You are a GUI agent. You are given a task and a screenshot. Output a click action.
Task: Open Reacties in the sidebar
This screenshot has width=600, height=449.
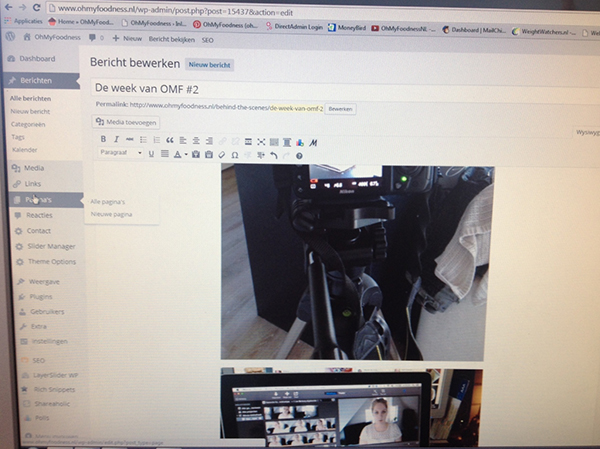click(x=39, y=215)
